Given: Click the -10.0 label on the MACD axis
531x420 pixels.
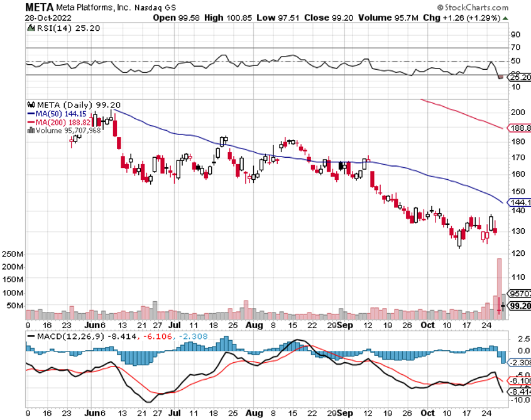Looking at the screenshot, I should [x=520, y=400].
